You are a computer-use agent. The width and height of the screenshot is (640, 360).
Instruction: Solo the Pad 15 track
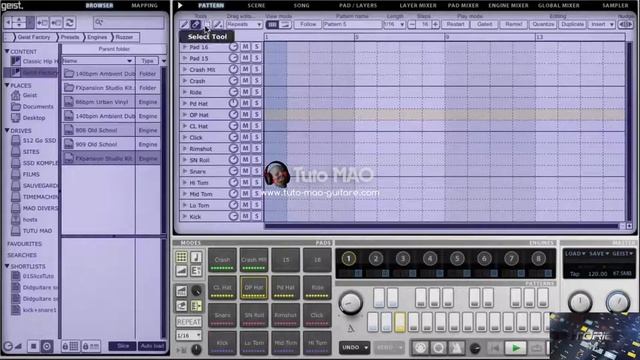click(x=257, y=58)
